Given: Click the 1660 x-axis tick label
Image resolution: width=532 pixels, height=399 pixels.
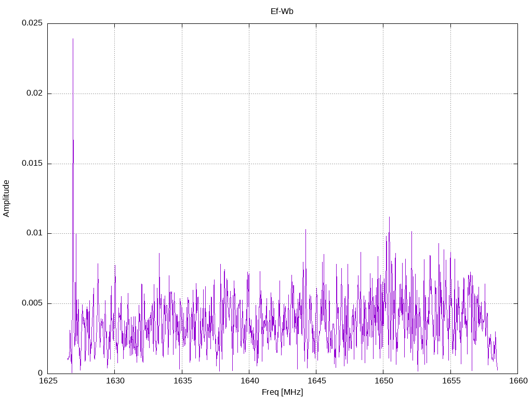Looking at the screenshot, I should [518, 381].
